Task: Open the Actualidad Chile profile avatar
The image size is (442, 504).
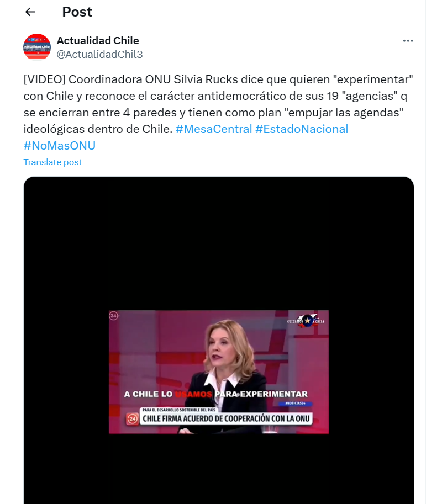Action: [37, 47]
